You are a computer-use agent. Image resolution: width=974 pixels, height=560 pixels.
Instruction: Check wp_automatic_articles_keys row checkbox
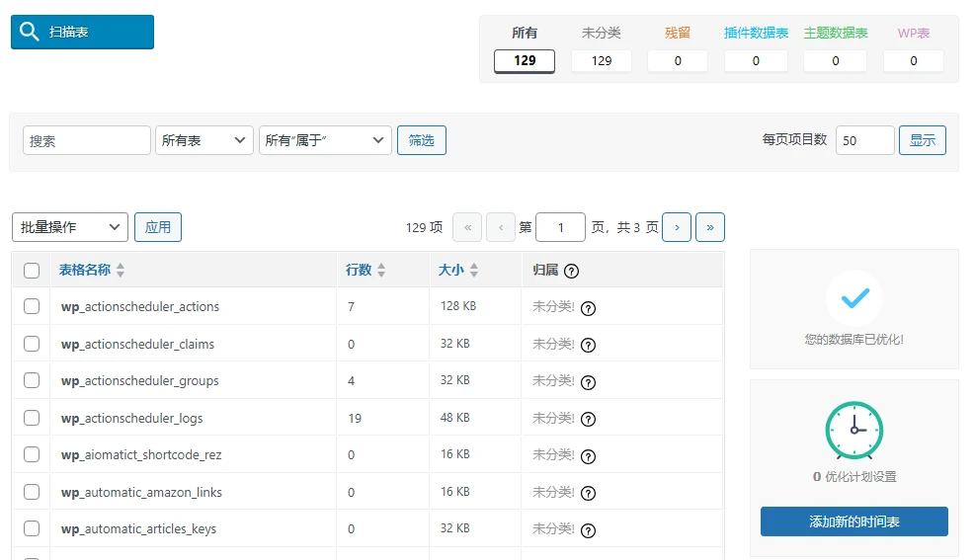coord(32,528)
